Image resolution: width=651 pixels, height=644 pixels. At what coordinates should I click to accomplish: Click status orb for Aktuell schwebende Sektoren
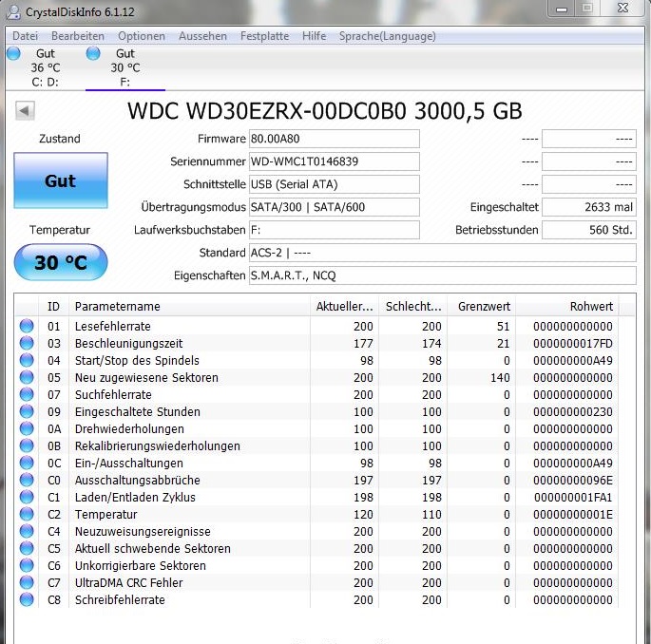pos(27,548)
